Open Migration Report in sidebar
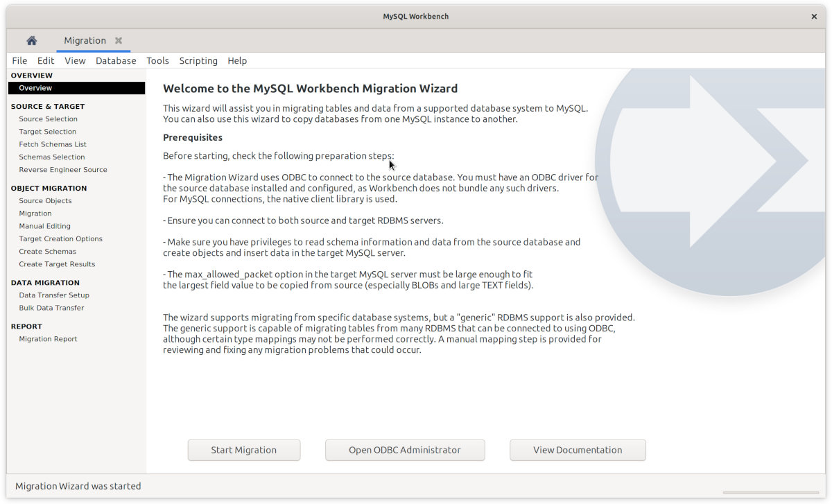832x504 pixels. 48,339
